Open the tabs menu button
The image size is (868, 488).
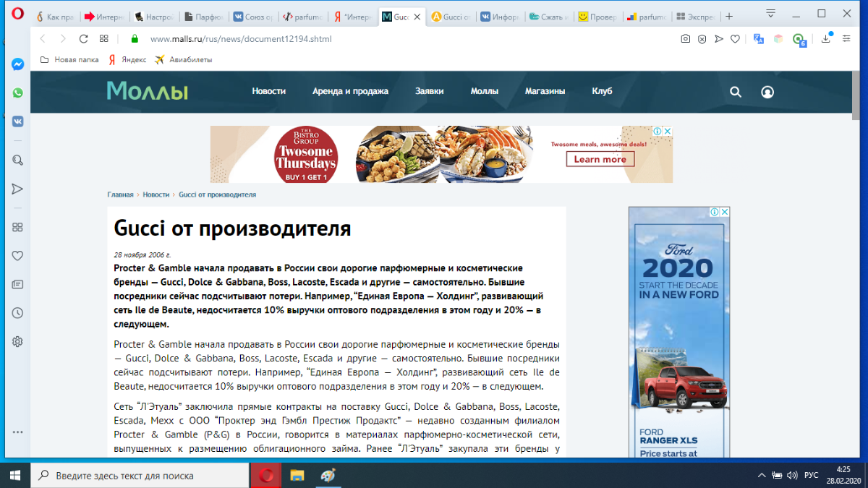pyautogui.click(x=770, y=13)
